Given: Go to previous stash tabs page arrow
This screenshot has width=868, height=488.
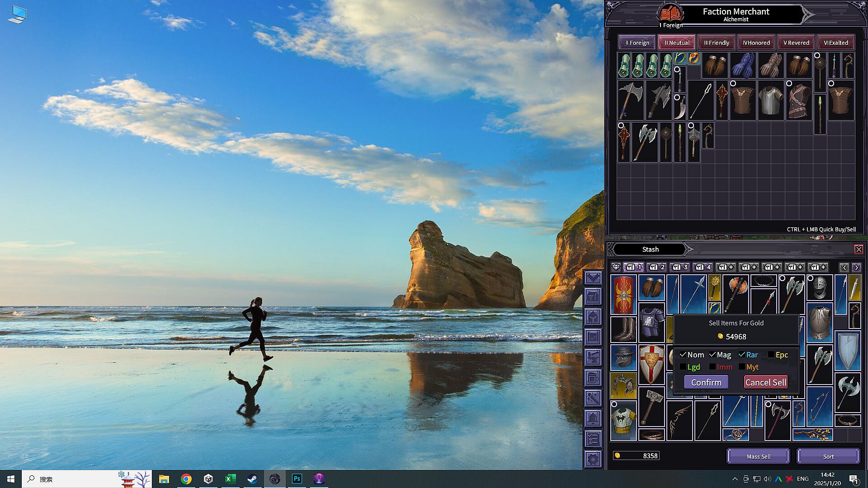Looking at the screenshot, I should coord(844,267).
